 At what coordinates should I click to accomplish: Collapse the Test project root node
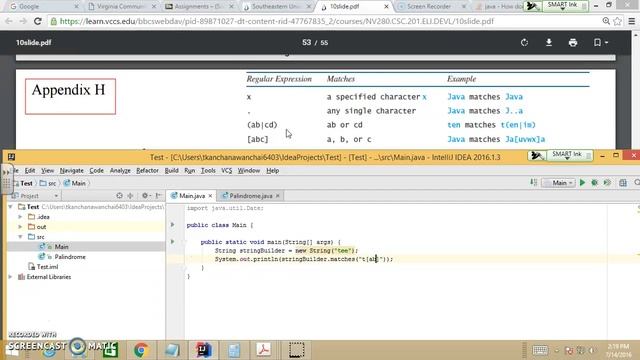point(11,207)
